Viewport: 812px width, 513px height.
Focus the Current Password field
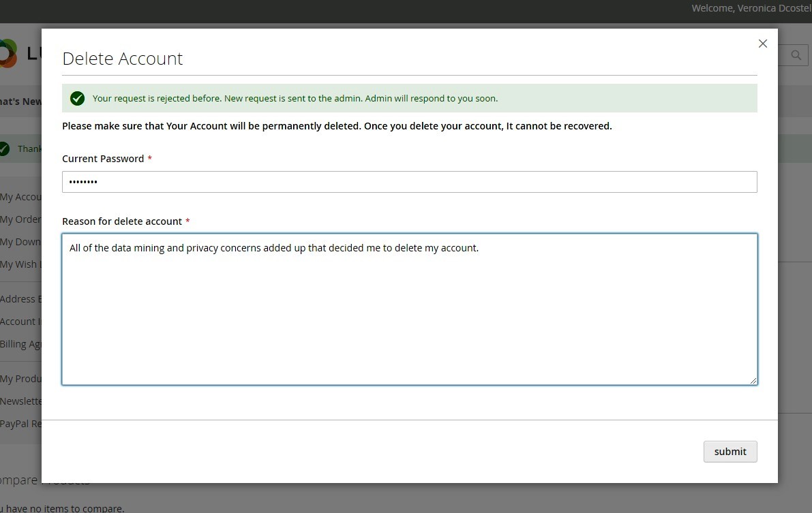tap(409, 182)
